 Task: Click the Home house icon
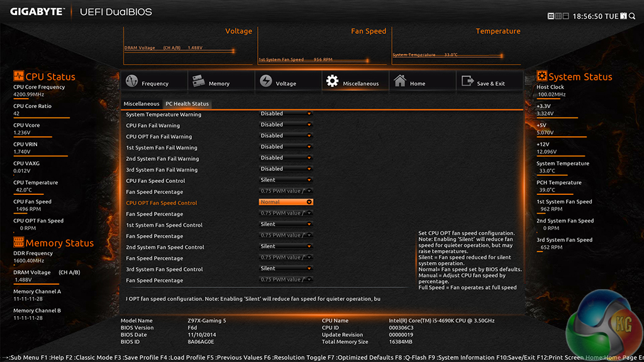[x=400, y=82]
